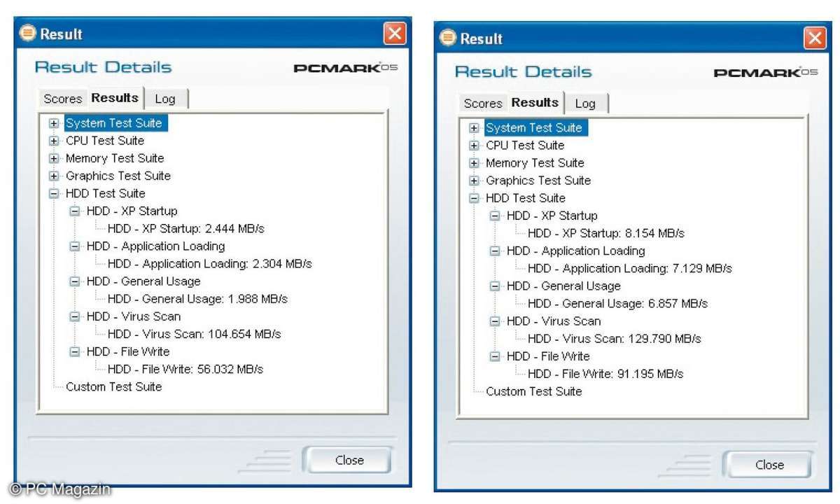Viewport: 840px width, 504px height.
Task: Open Scores tab in right Result window
Action: (483, 104)
